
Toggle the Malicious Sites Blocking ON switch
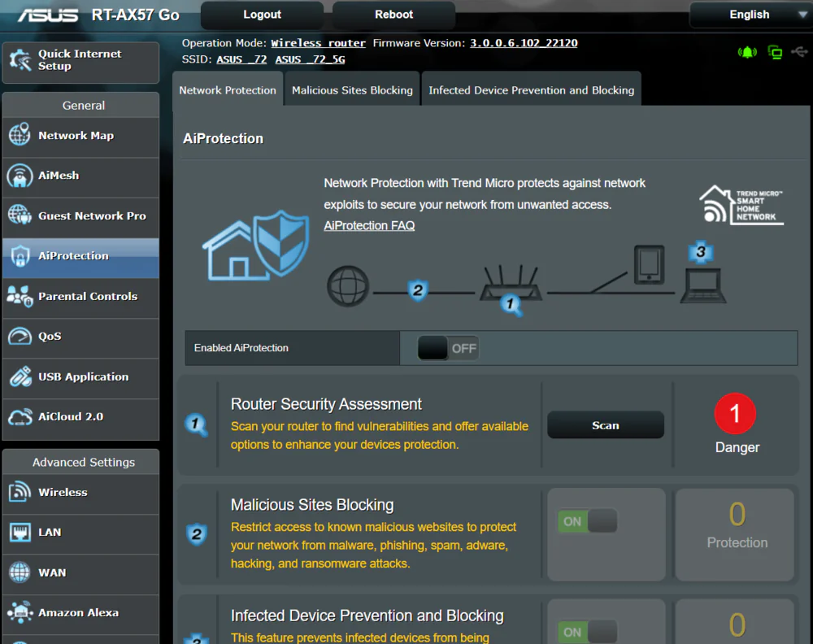pos(588,521)
